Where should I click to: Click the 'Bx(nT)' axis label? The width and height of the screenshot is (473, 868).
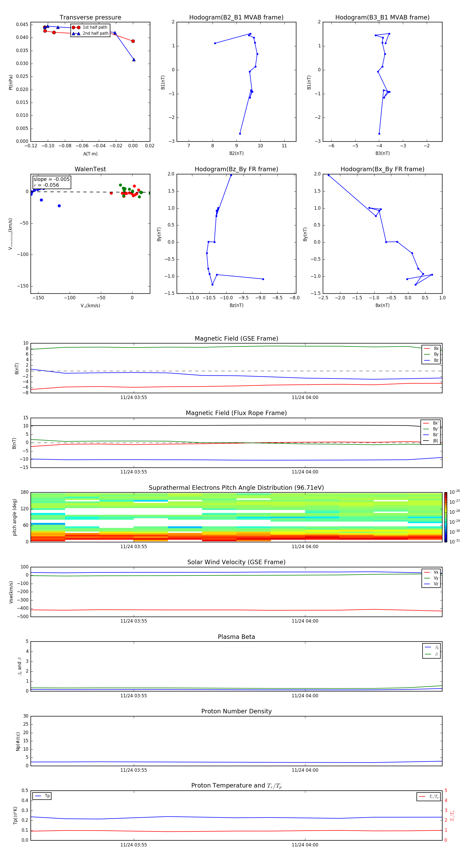coord(382,305)
